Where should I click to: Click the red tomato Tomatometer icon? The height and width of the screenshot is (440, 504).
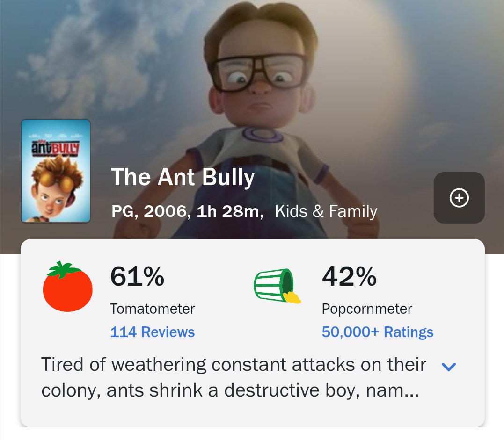[67, 287]
